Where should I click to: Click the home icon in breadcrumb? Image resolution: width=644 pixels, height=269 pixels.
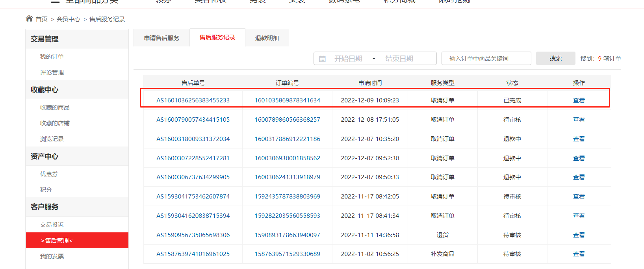(x=29, y=19)
